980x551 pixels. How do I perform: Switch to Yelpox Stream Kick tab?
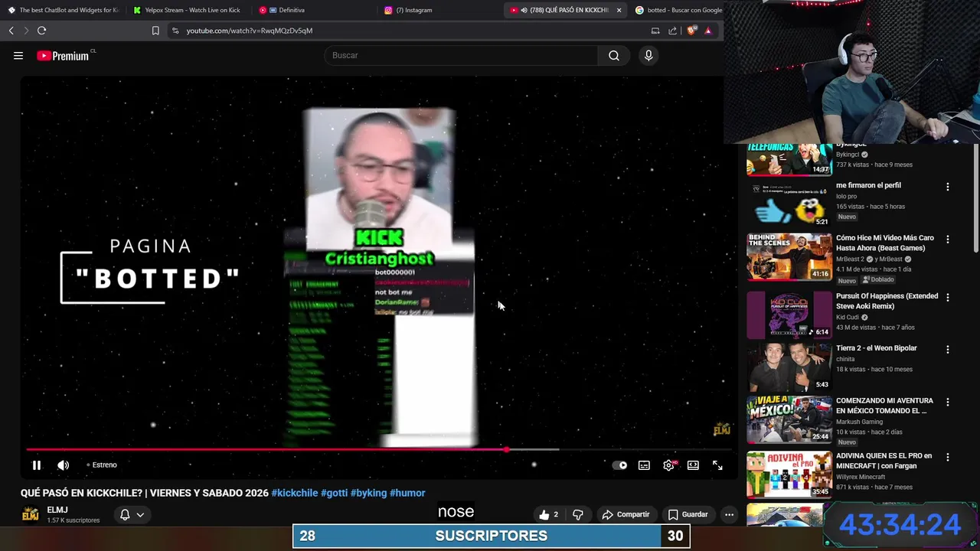coord(188,10)
